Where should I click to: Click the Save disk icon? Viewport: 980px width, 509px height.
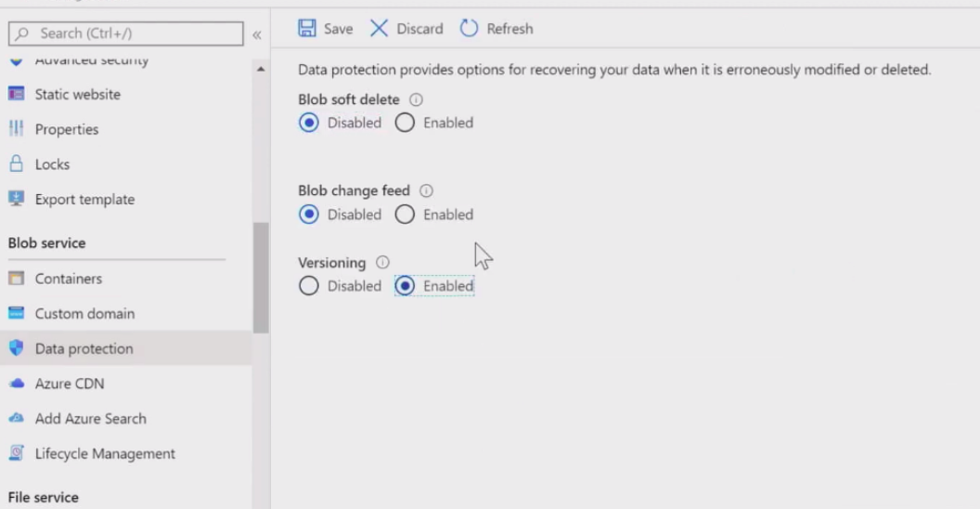307,29
